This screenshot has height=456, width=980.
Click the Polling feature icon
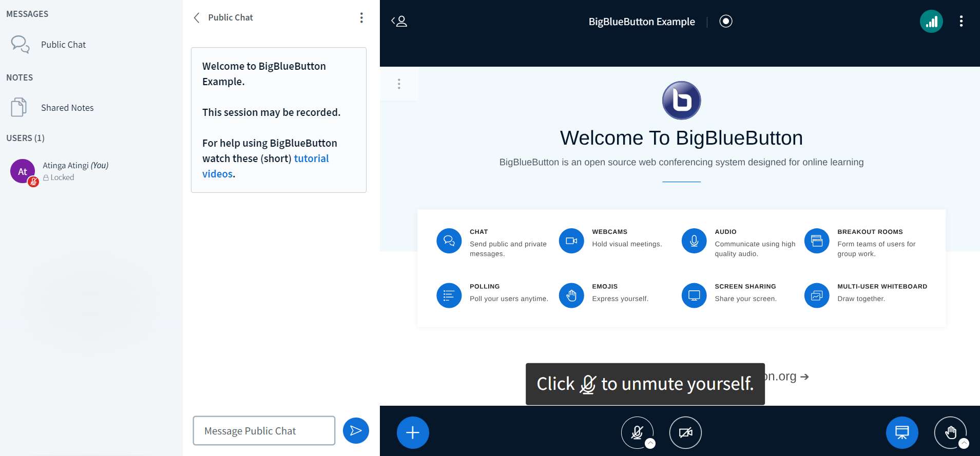[449, 296]
